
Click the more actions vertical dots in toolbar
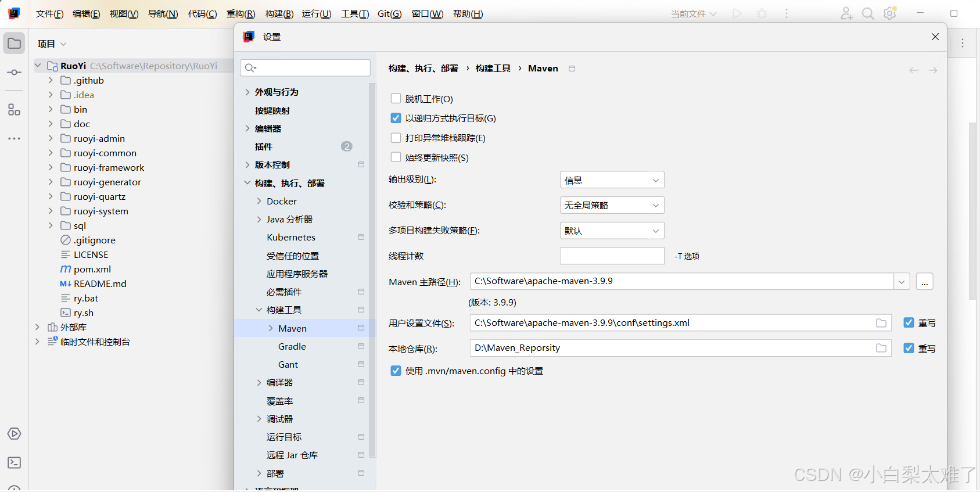click(787, 13)
